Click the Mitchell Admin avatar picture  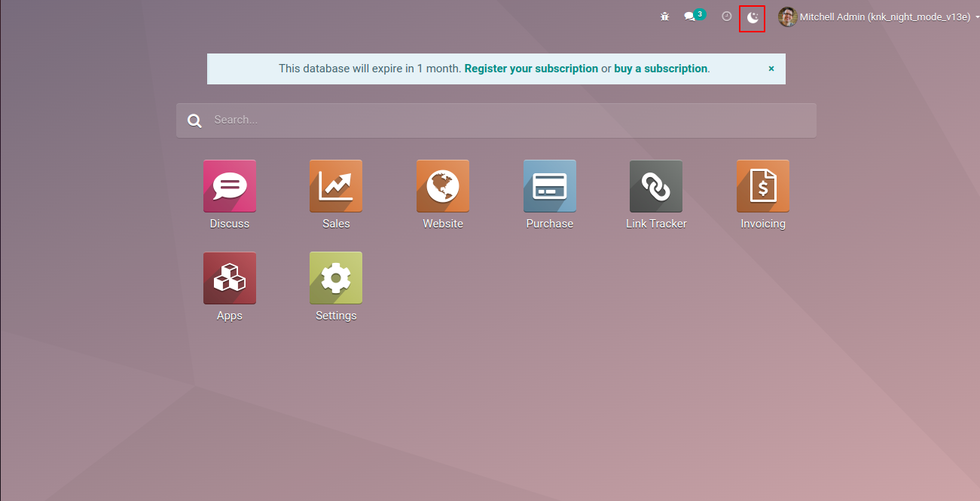(x=788, y=17)
